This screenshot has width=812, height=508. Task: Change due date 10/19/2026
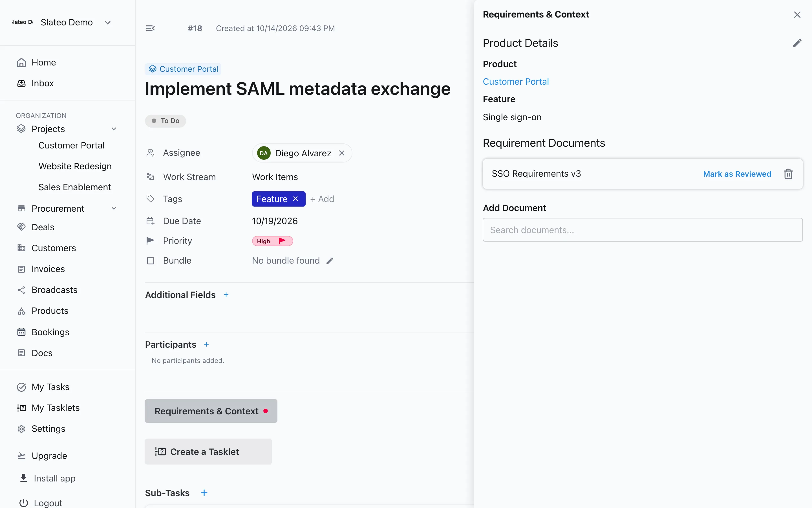click(x=275, y=221)
